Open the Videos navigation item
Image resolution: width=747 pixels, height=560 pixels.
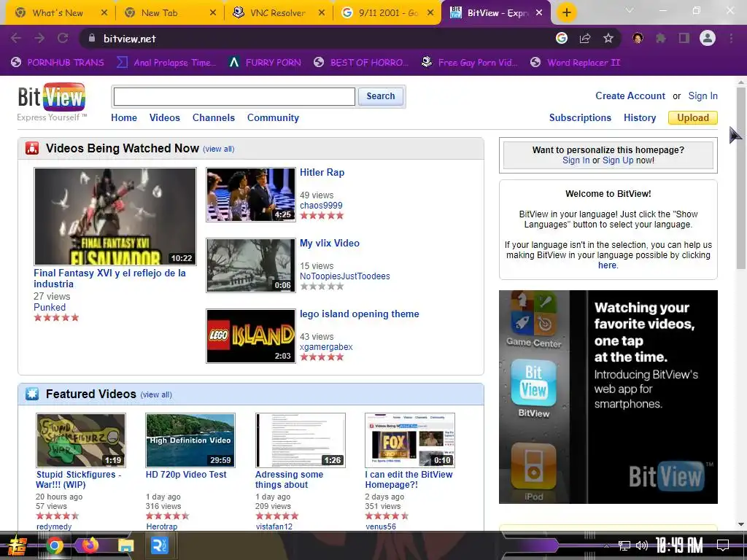pyautogui.click(x=164, y=117)
